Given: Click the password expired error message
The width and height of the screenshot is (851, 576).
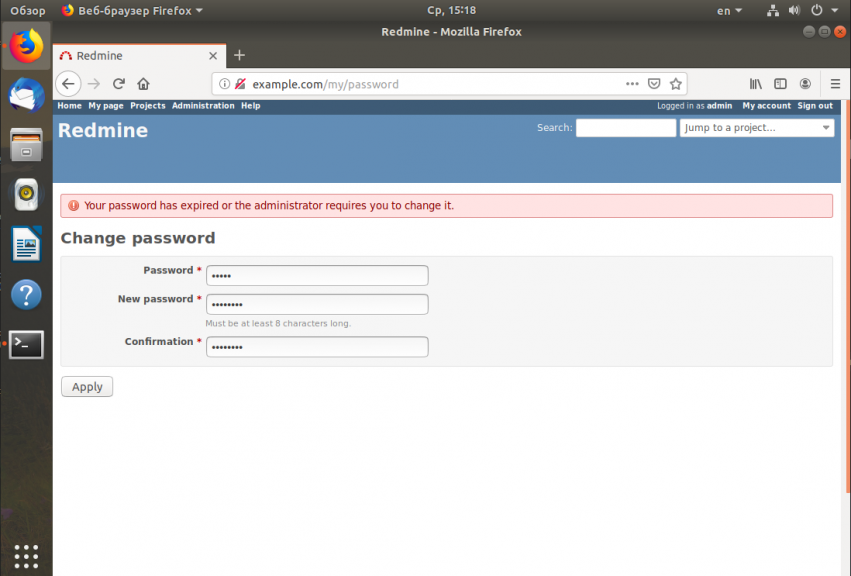Looking at the screenshot, I should (446, 206).
